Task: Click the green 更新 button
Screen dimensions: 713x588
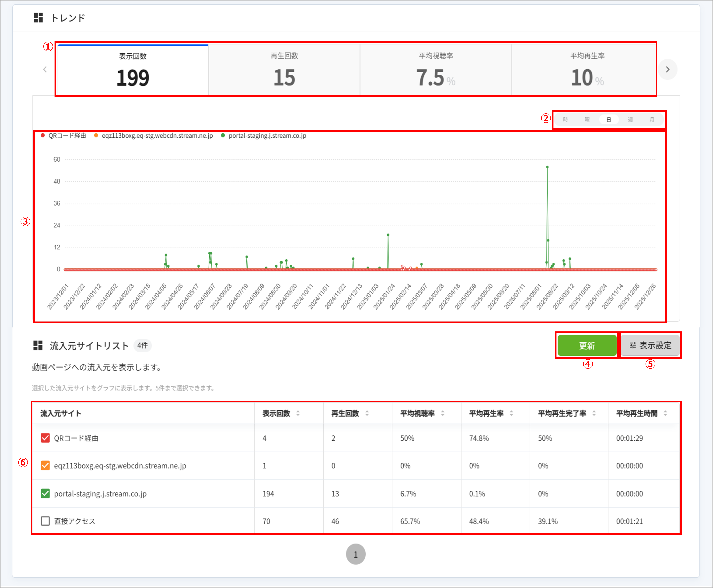Action: (x=587, y=345)
